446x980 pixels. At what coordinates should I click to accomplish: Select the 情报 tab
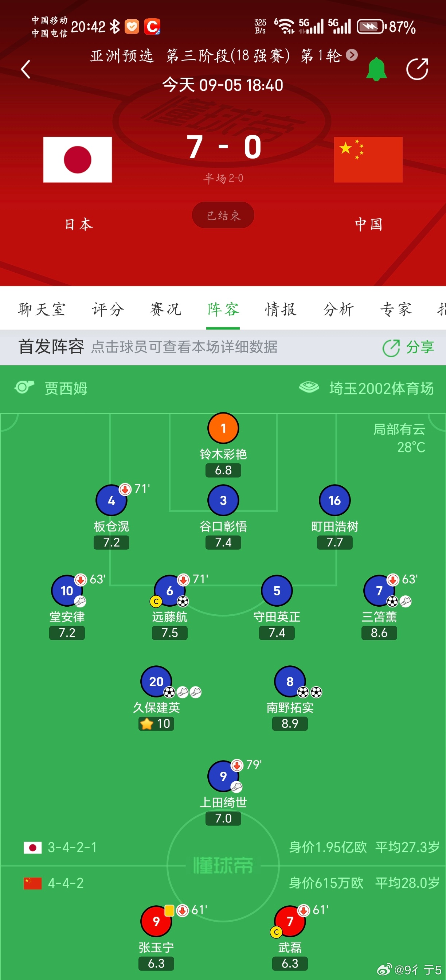281,309
